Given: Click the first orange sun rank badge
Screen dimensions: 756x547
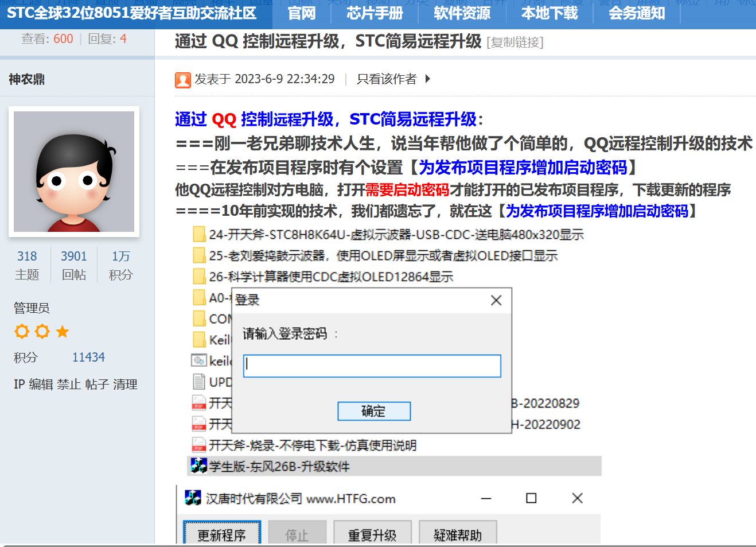Looking at the screenshot, I should pos(22,331).
